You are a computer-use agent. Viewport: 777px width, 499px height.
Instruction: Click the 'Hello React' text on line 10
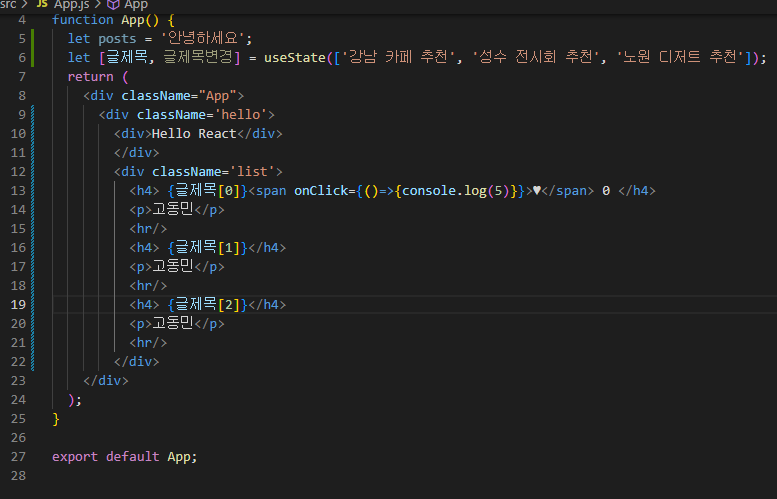pyautogui.click(x=194, y=134)
